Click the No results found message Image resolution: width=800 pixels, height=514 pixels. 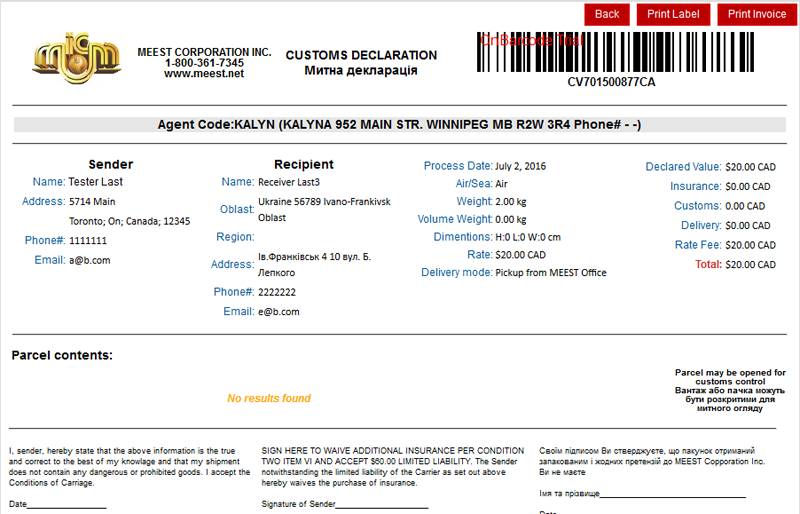coord(269,398)
